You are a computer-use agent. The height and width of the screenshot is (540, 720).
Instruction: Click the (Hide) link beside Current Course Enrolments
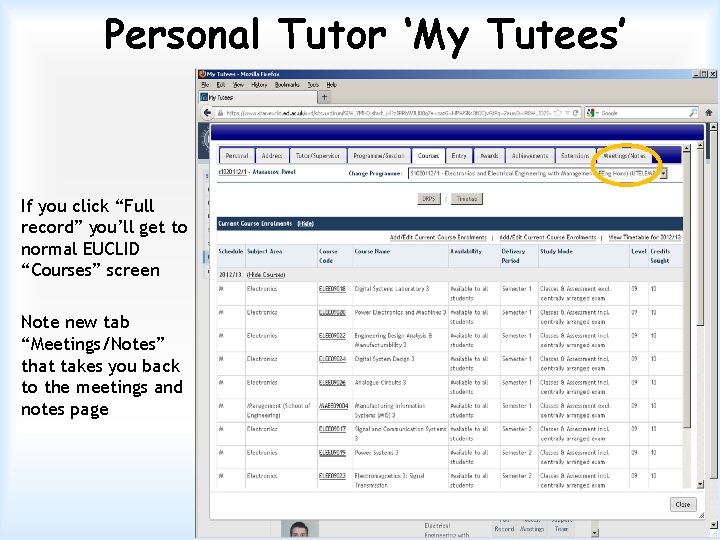pyautogui.click(x=305, y=224)
